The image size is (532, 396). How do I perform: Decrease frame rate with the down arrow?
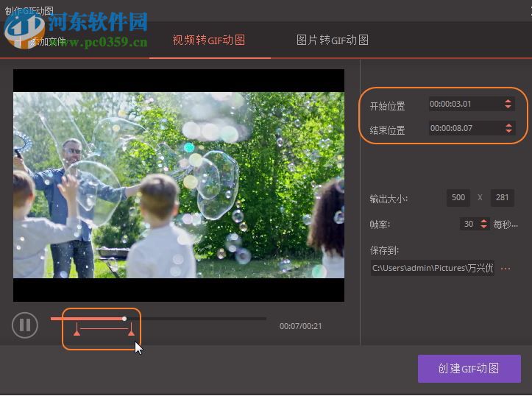pos(484,227)
